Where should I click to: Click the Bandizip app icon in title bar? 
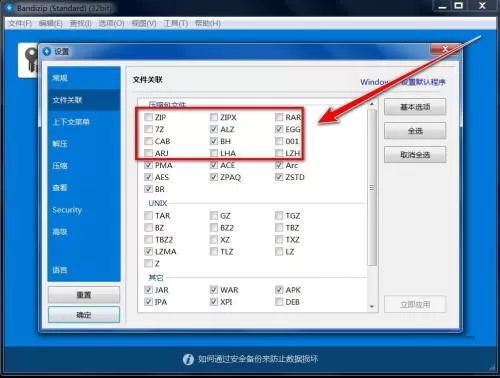(x=9, y=7)
